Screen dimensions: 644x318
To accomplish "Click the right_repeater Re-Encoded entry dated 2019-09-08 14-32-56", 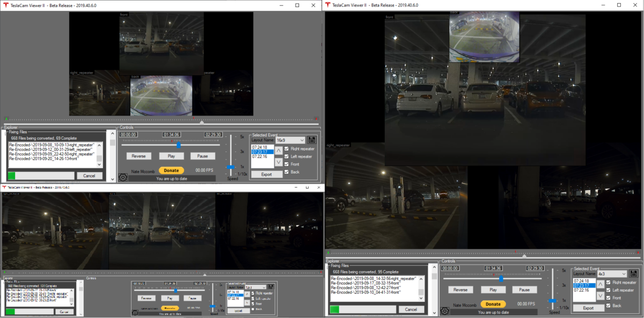I will [373, 278].
